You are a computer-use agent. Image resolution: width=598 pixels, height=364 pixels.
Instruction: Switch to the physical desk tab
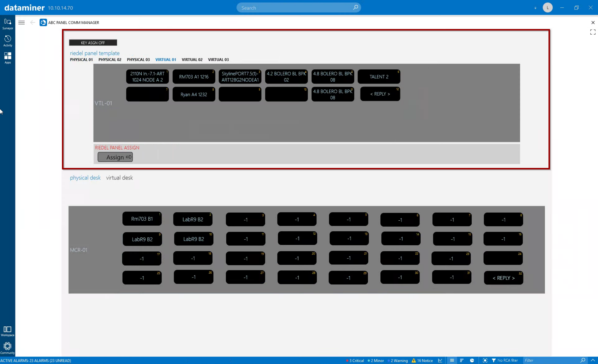85,178
